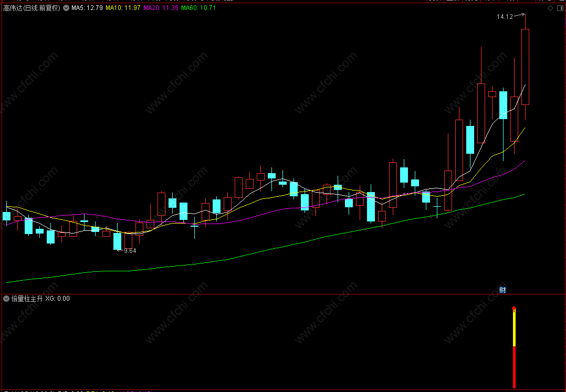Expand the 倍量柱主升 indicator dropdown arrow
Image resolution: width=566 pixels, height=392 pixels.
(6, 299)
